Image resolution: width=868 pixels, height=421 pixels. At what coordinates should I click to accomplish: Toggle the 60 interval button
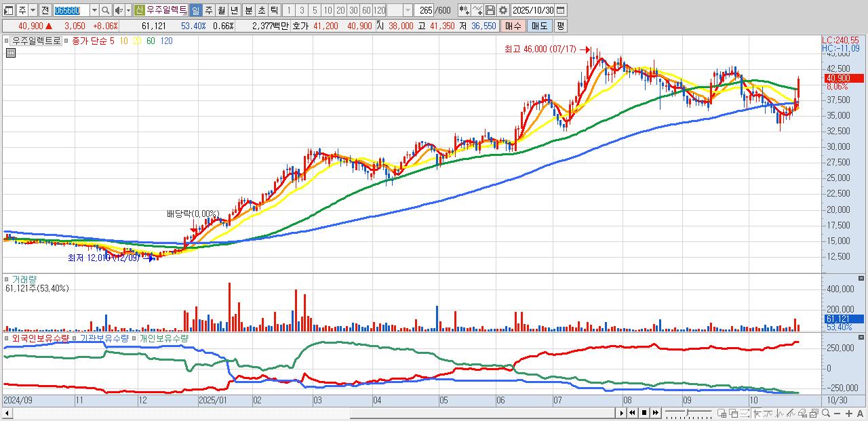(366, 10)
